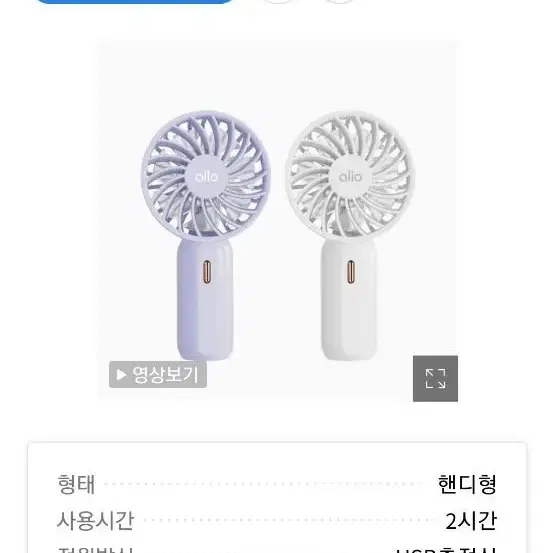The height and width of the screenshot is (553, 553).
Task: Tap the second round button at the top
Action: (x=339, y=1)
